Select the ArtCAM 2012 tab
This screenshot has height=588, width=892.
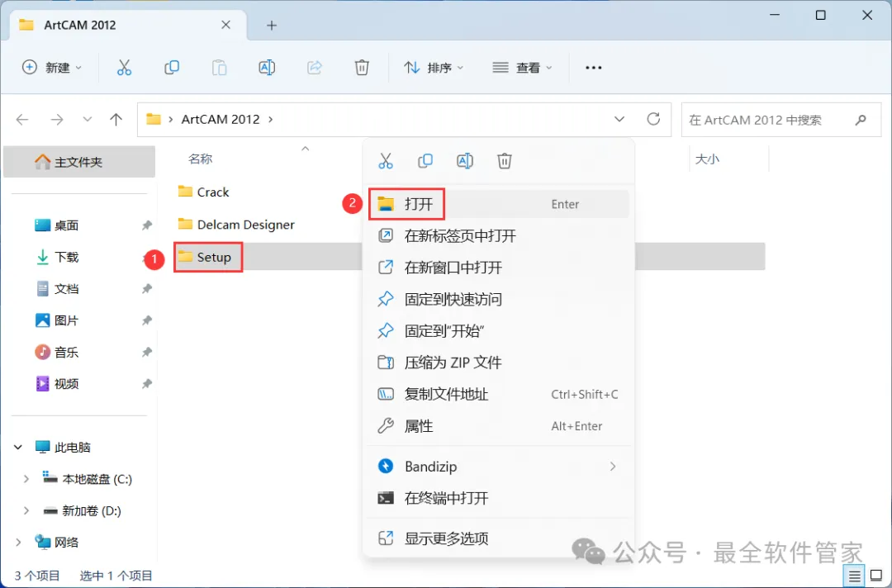click(x=129, y=26)
